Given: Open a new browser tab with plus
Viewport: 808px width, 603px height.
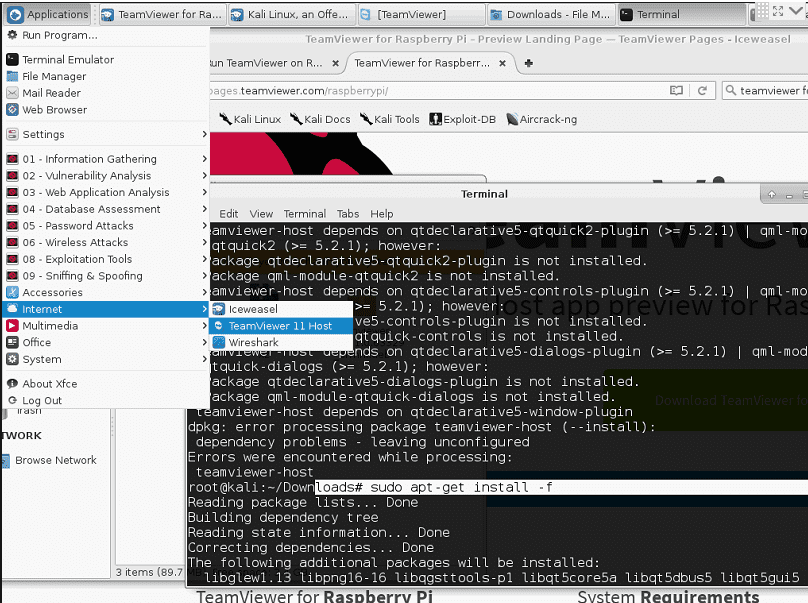Looking at the screenshot, I should (x=528, y=63).
